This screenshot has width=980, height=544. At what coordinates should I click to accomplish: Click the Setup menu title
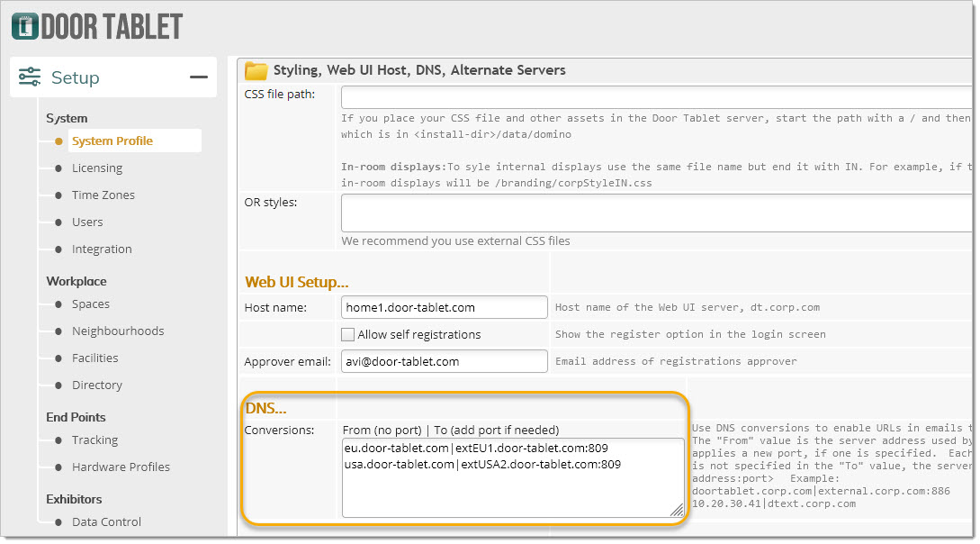pos(75,77)
